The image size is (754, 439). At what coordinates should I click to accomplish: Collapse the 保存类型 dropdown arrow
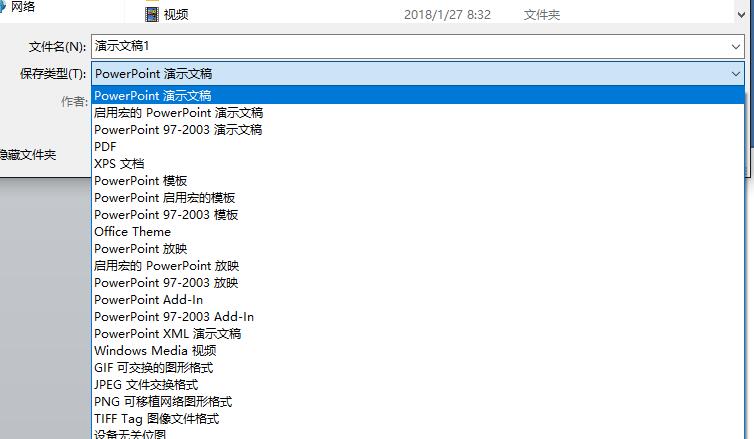736,74
